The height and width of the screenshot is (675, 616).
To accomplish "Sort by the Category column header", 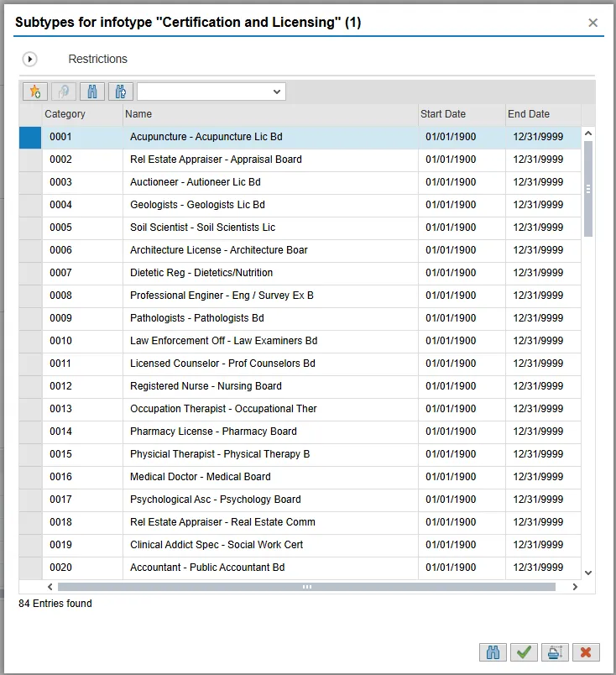I will [82, 114].
